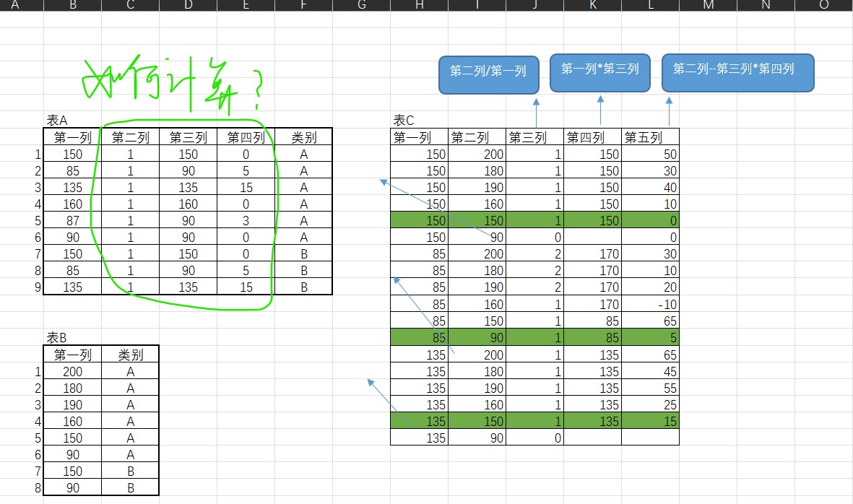
Task: Click table B row 8 category B
Action: click(x=130, y=487)
